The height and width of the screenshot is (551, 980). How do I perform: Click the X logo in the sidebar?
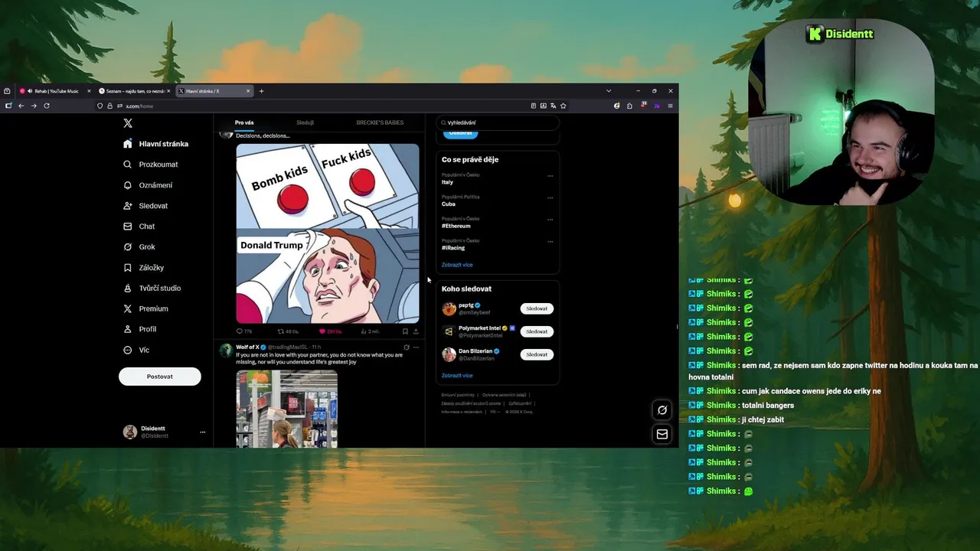tap(128, 123)
